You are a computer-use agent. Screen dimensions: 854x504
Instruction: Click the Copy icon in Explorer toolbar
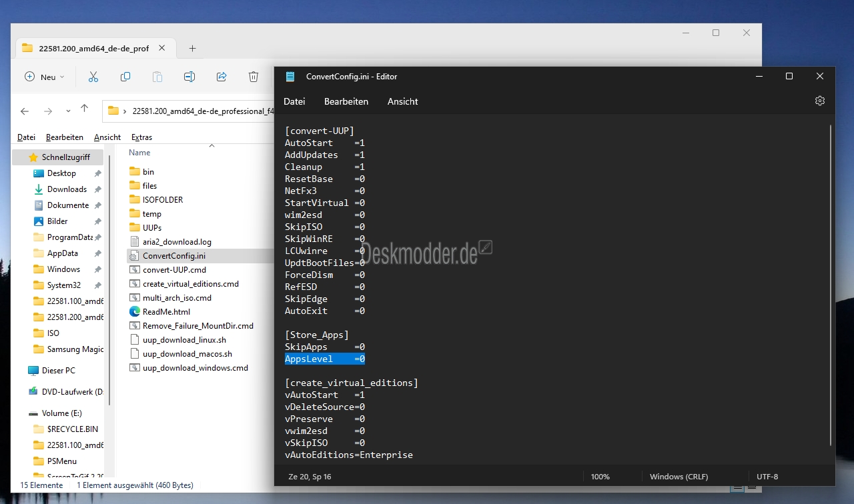point(125,77)
